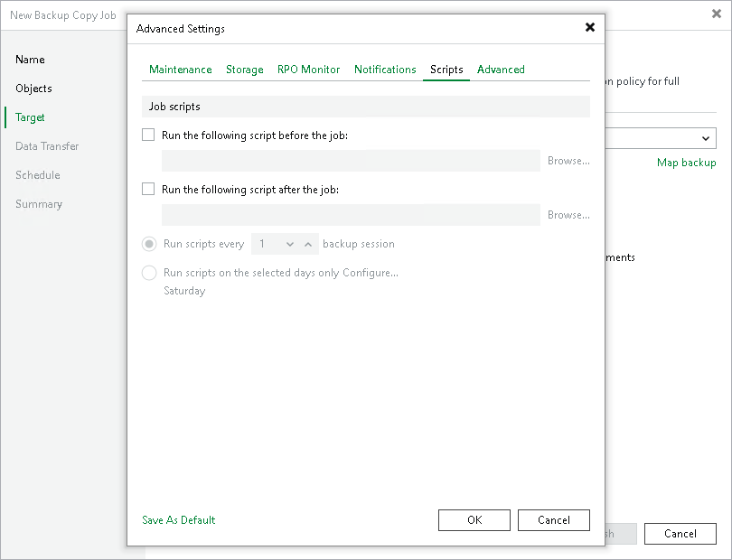Screen dimensions: 732x560
Task: Open the Maintenance tab
Action: click(180, 69)
